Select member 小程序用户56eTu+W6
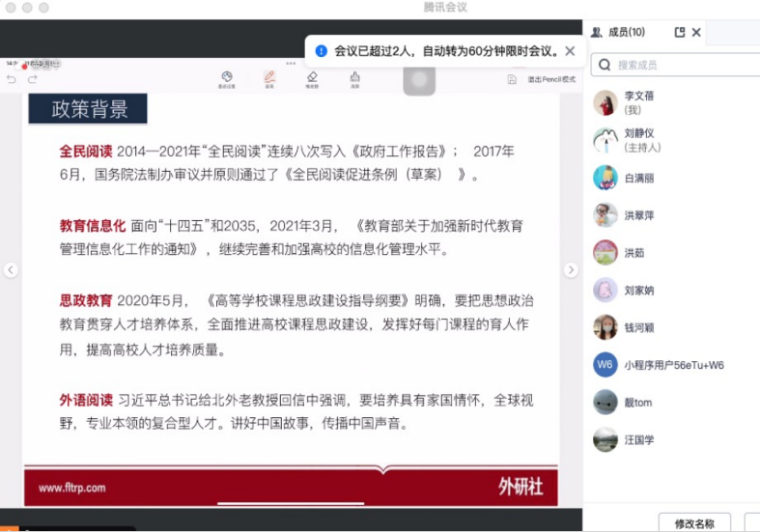760x532 pixels. (672, 365)
